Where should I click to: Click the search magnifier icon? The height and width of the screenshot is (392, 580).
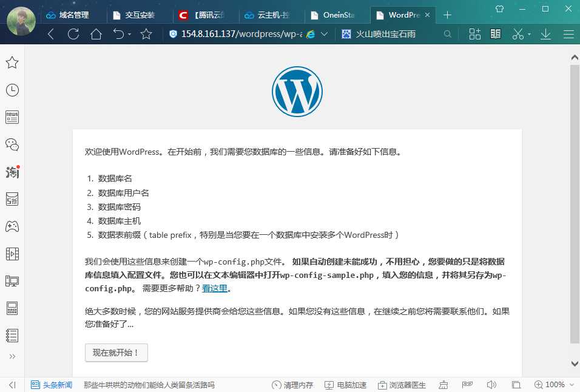[448, 34]
